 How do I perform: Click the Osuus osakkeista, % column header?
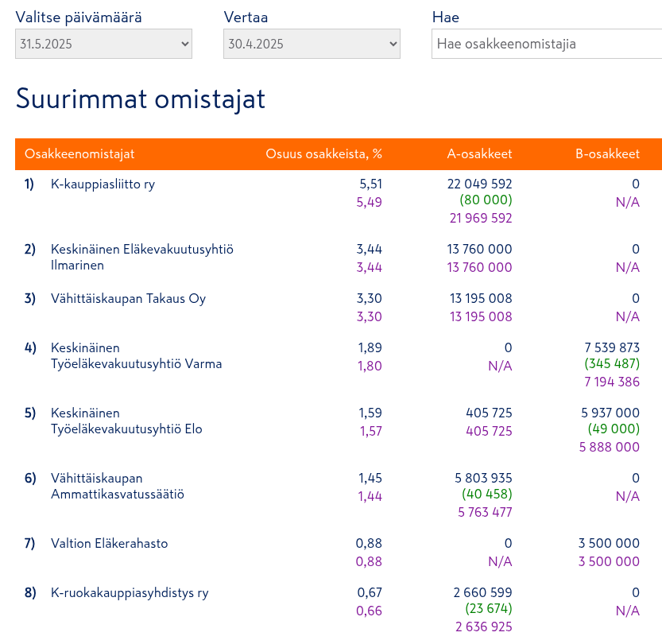tap(323, 154)
